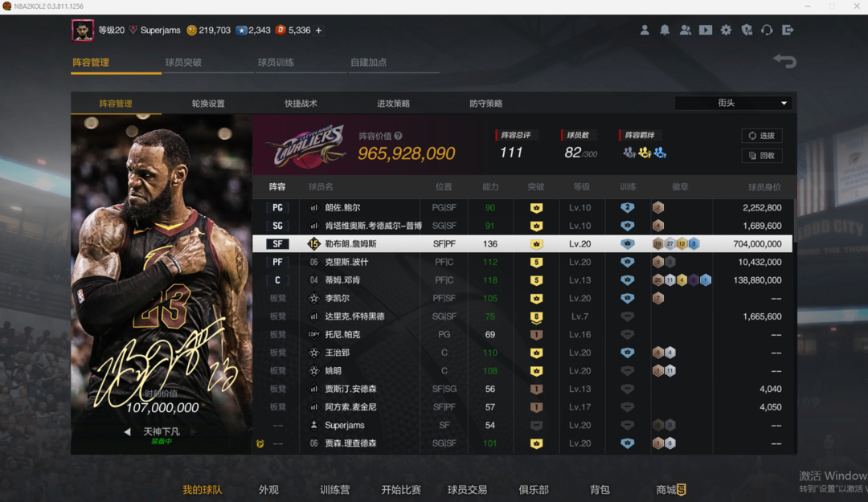The height and width of the screenshot is (502, 868).
Task: Click the alarm icon beside 贾森.理查德森 row
Action: [x=260, y=443]
